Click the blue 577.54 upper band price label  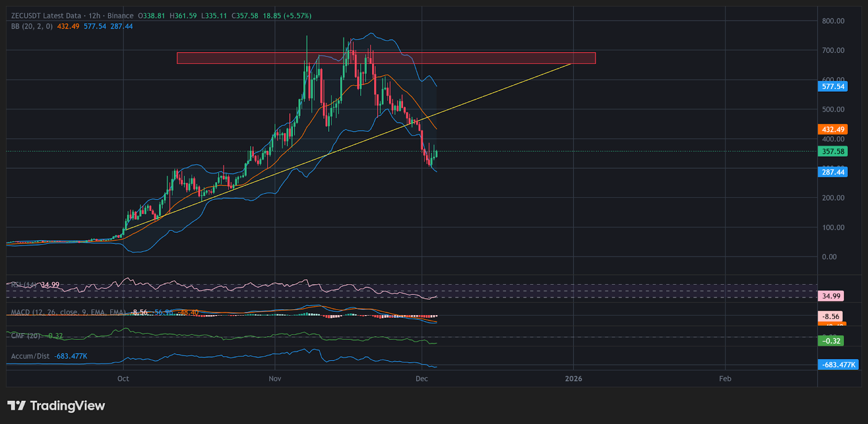(833, 86)
